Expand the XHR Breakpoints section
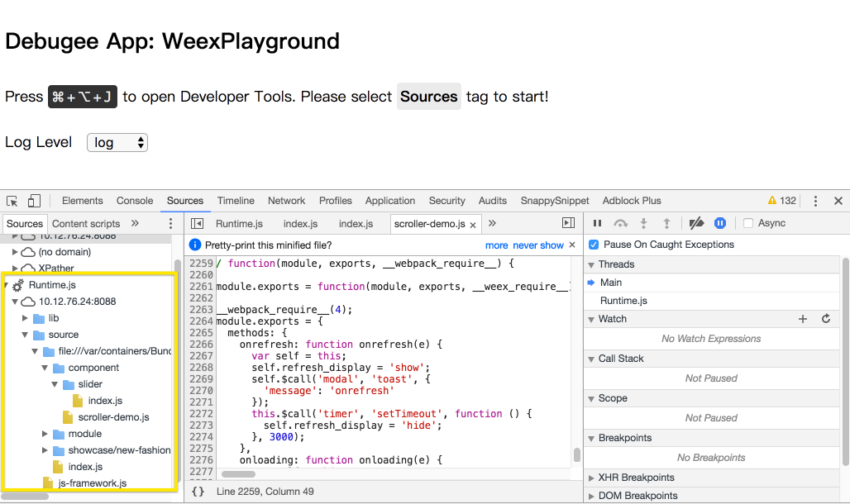The width and height of the screenshot is (850, 504). point(591,478)
